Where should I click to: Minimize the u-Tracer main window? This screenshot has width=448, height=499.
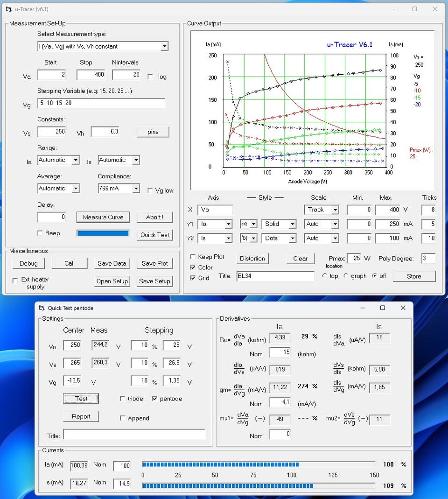coord(394,9)
